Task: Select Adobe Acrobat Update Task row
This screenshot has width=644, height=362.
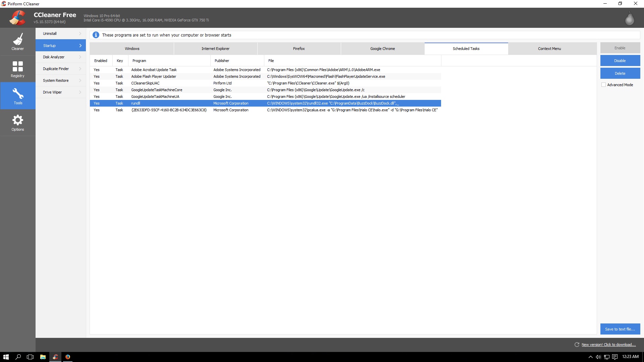Action: point(265,70)
